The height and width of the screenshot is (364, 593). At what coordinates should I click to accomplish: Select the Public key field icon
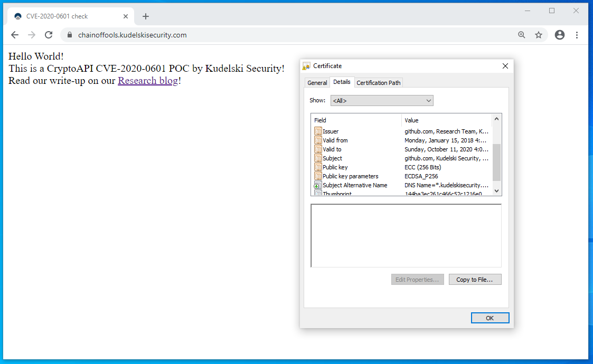(318, 167)
